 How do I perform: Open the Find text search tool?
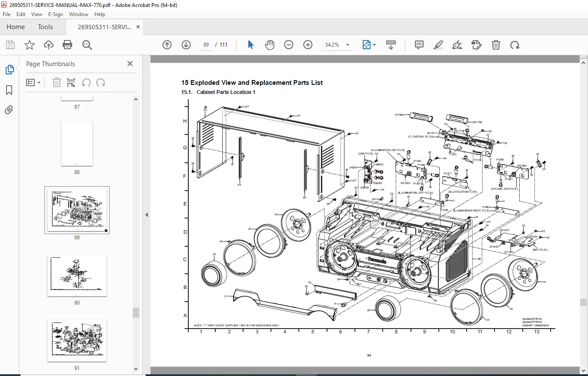coord(87,45)
